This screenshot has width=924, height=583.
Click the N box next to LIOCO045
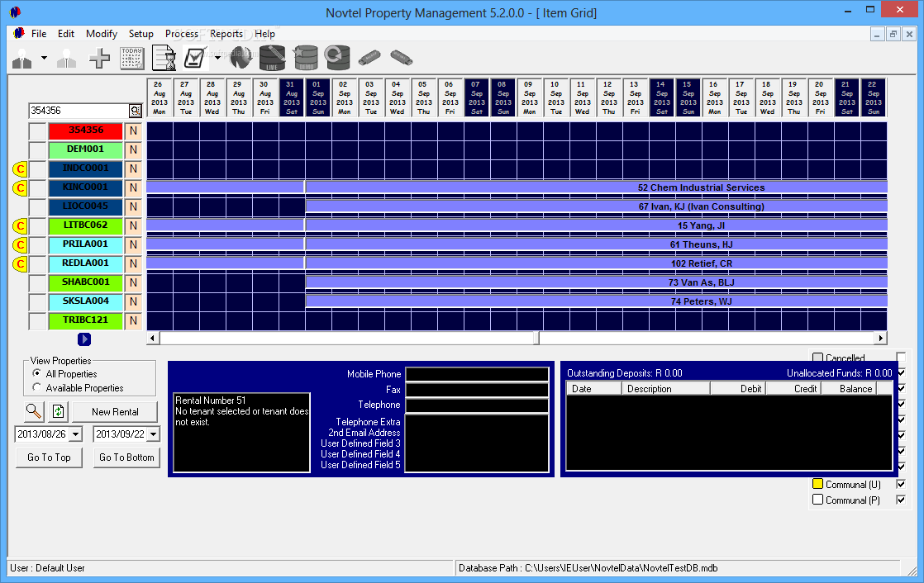pos(133,206)
